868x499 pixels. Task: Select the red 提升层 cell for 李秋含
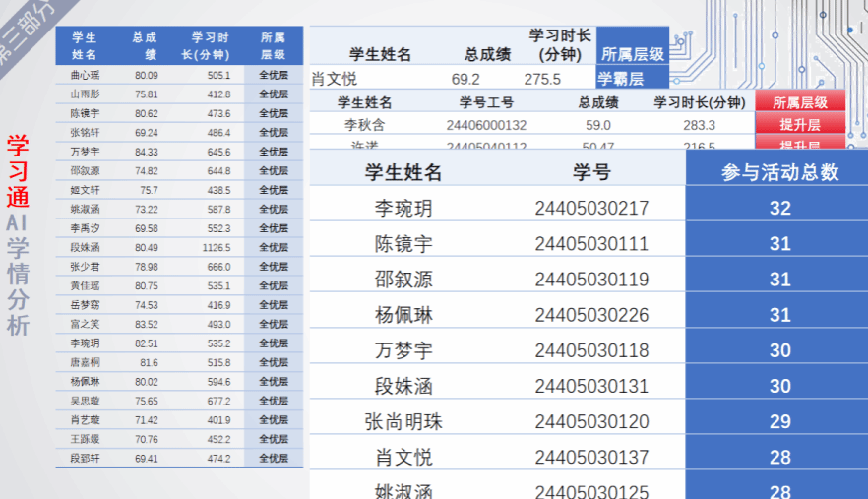tap(800, 125)
